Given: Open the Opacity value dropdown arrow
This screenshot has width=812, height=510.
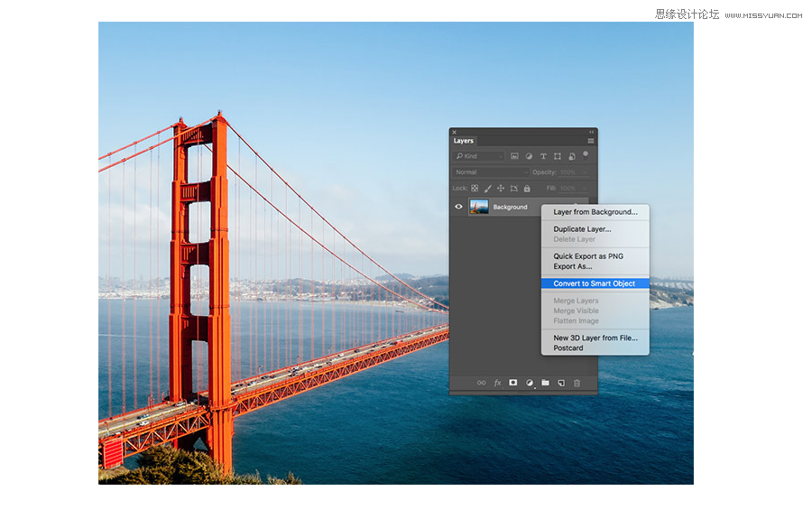Looking at the screenshot, I should pyautogui.click(x=585, y=172).
